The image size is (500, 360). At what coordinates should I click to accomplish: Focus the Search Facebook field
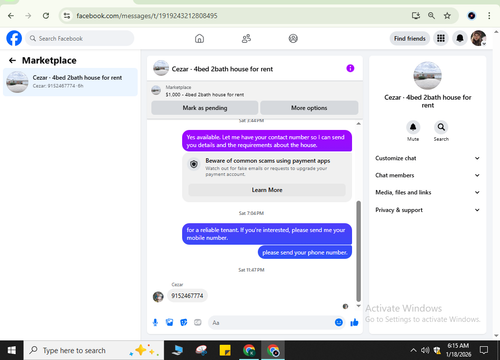coord(80,38)
